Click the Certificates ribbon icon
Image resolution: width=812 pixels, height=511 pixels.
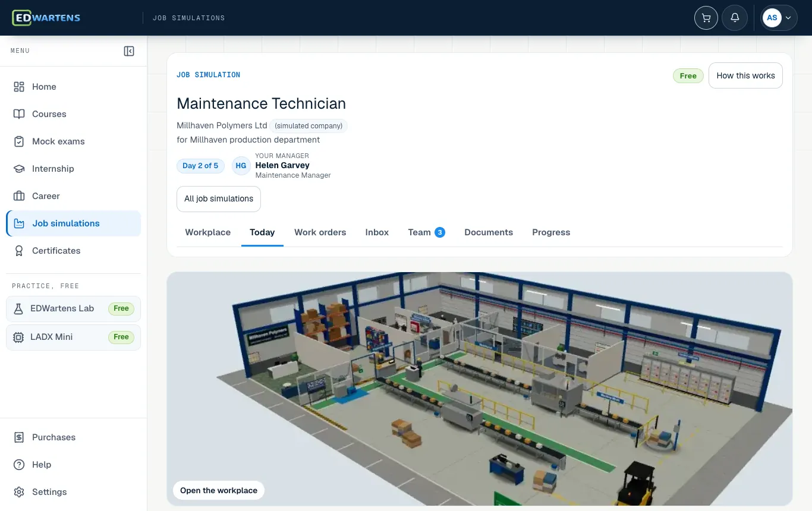coord(19,251)
